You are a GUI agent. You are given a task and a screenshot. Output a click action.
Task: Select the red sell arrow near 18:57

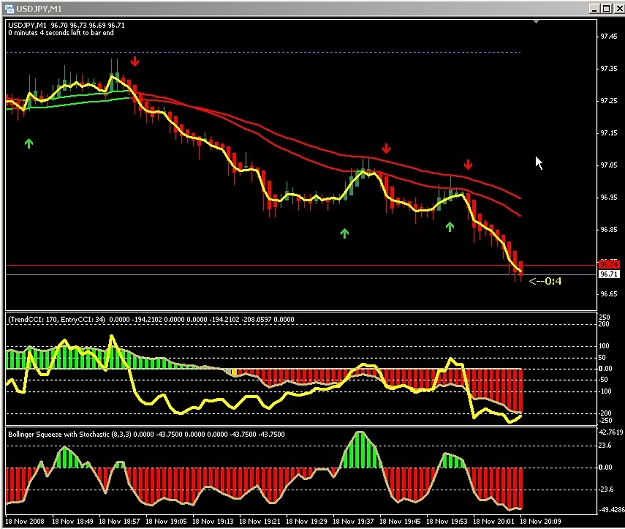135,61
